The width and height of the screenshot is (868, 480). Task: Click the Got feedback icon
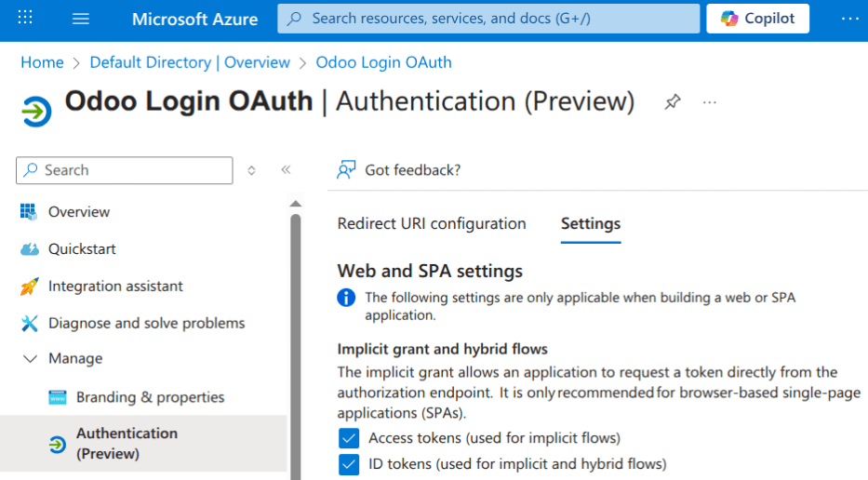(347, 170)
